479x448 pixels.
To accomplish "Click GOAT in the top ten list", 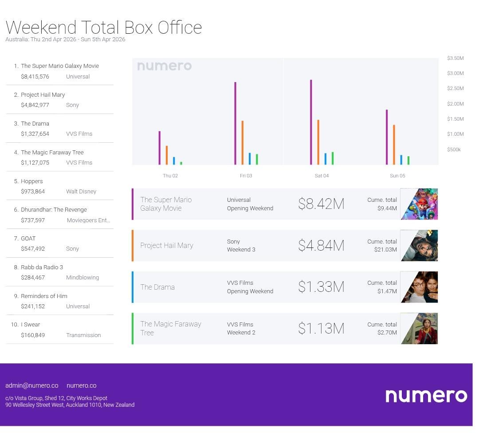I will click(28, 238).
